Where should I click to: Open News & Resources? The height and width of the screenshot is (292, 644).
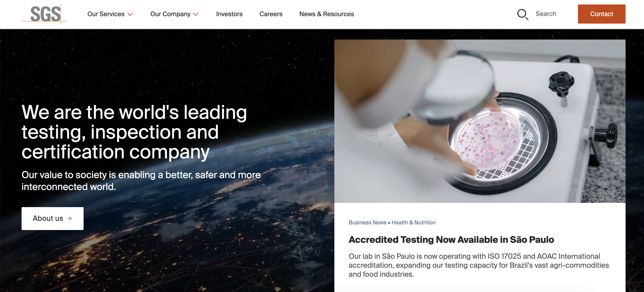(x=326, y=14)
